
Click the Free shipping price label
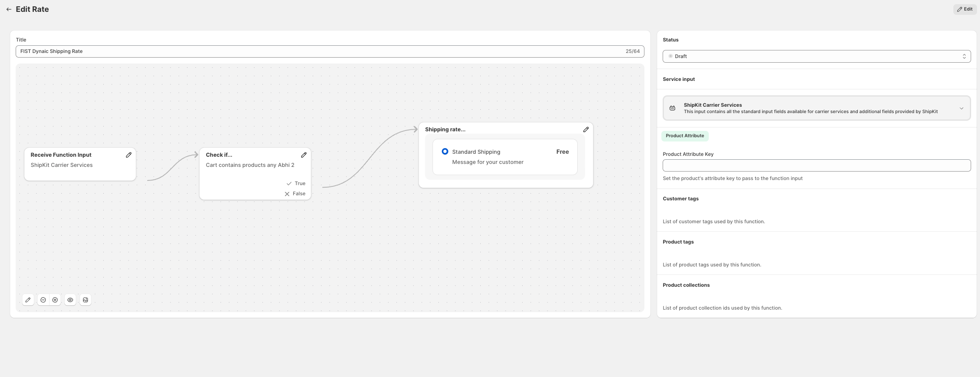(x=562, y=152)
